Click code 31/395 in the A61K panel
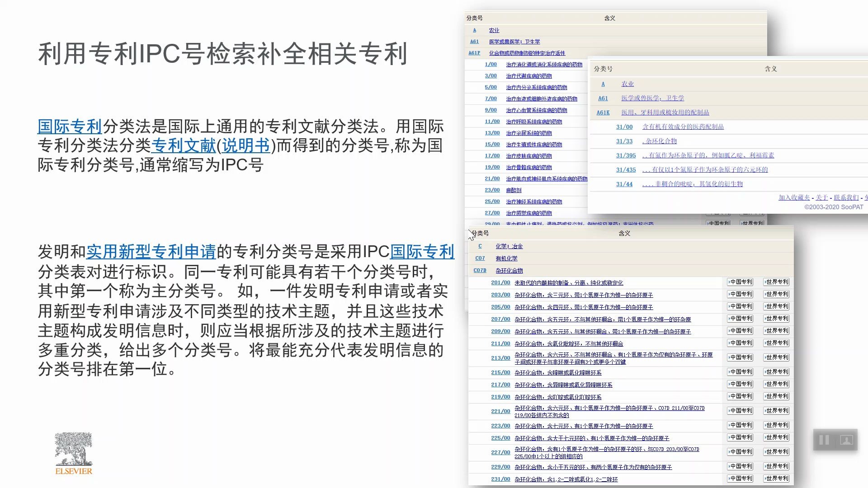Screen dimensions: 868x488 [x=626, y=155]
